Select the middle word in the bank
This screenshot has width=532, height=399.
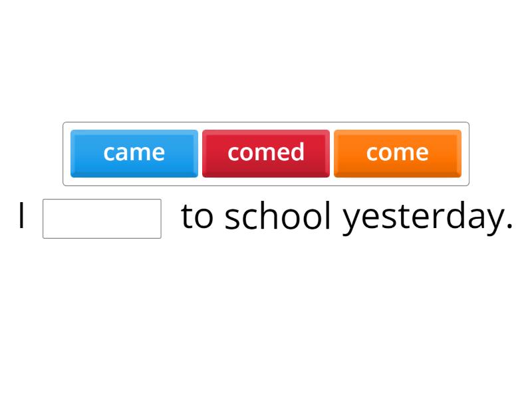[x=266, y=153]
